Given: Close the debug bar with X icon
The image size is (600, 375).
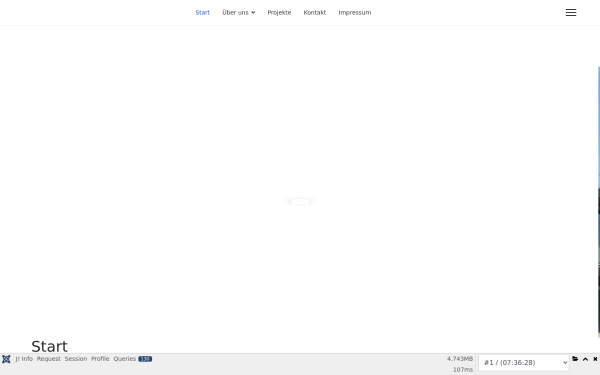Looking at the screenshot, I should (x=595, y=359).
